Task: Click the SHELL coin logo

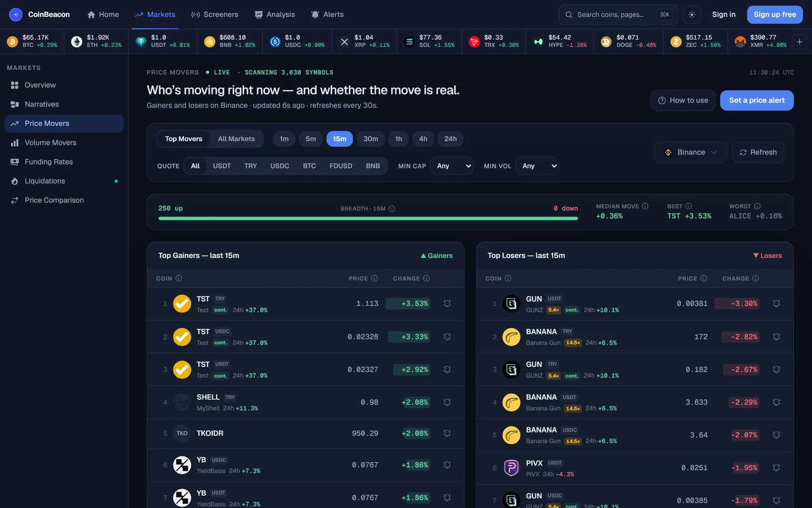Action: pyautogui.click(x=182, y=402)
